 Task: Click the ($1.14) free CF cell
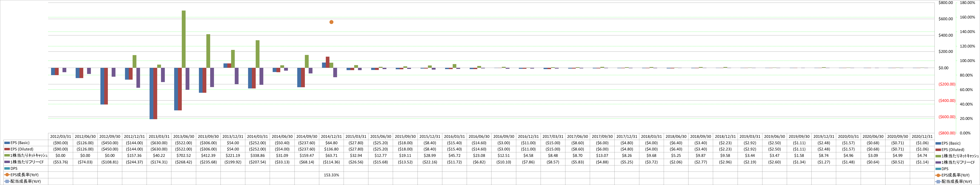click(x=922, y=162)
